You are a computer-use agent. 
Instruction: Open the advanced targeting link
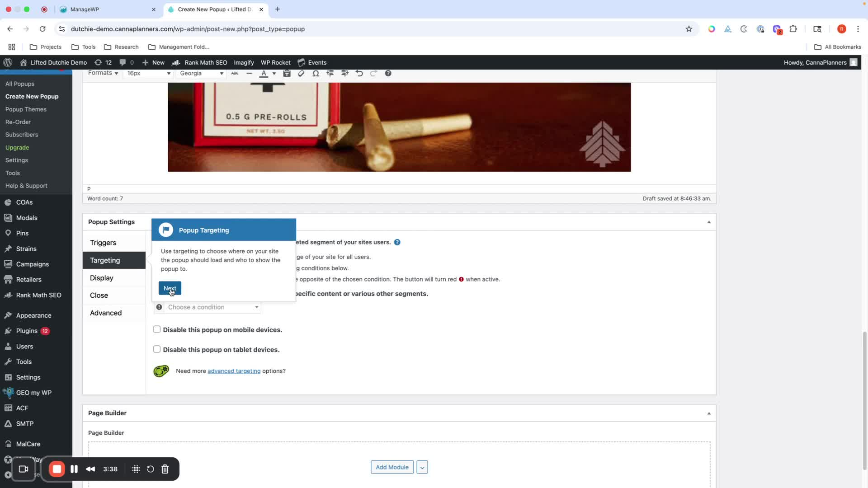(x=234, y=371)
